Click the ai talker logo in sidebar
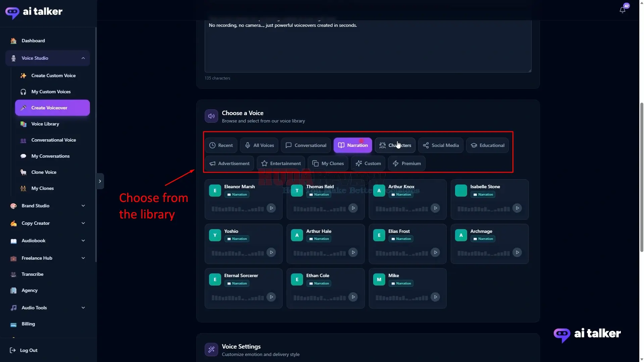Viewport: 644px width, 362px height. [x=34, y=12]
